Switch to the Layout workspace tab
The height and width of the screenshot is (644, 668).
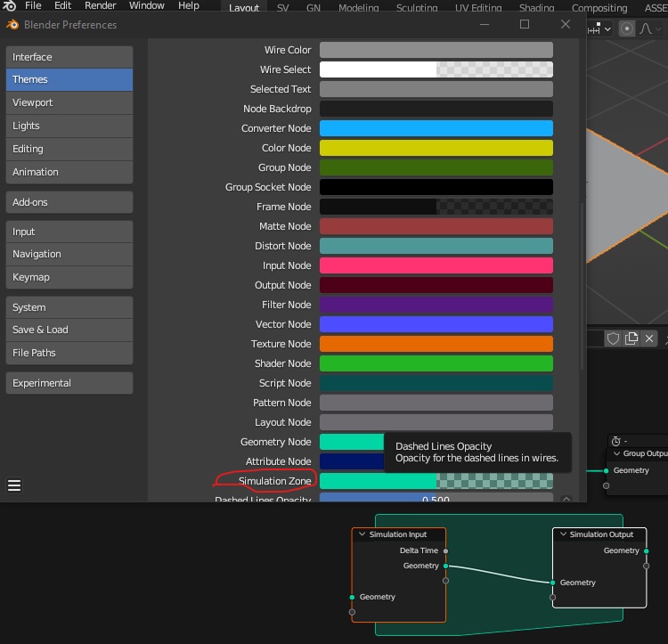click(244, 8)
